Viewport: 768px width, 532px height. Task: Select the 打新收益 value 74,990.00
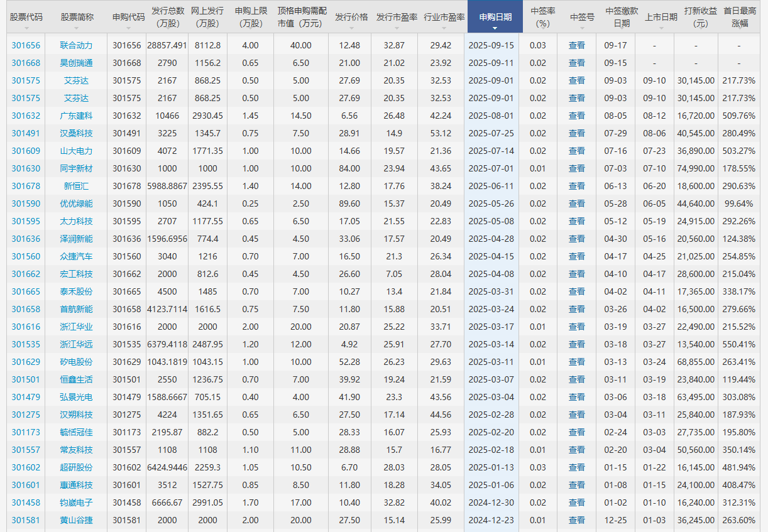click(x=696, y=168)
